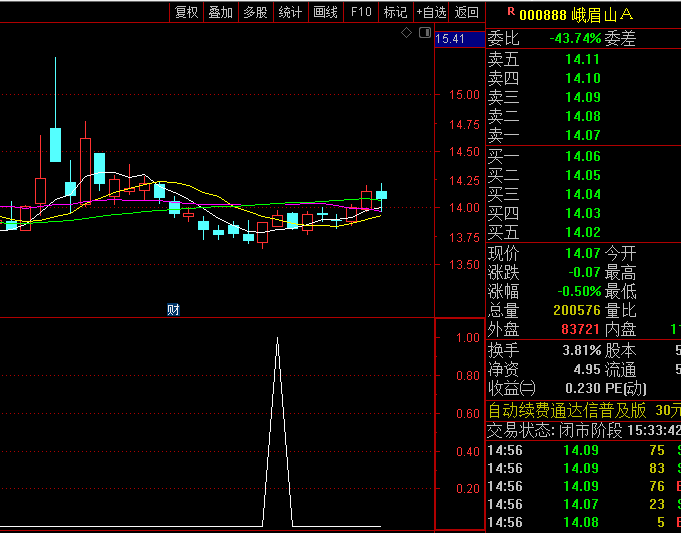Open the 统计 statistics tool
The width and height of the screenshot is (681, 533).
[290, 12]
